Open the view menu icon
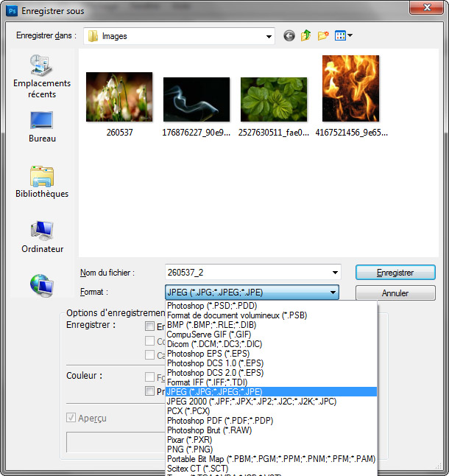 tap(343, 35)
